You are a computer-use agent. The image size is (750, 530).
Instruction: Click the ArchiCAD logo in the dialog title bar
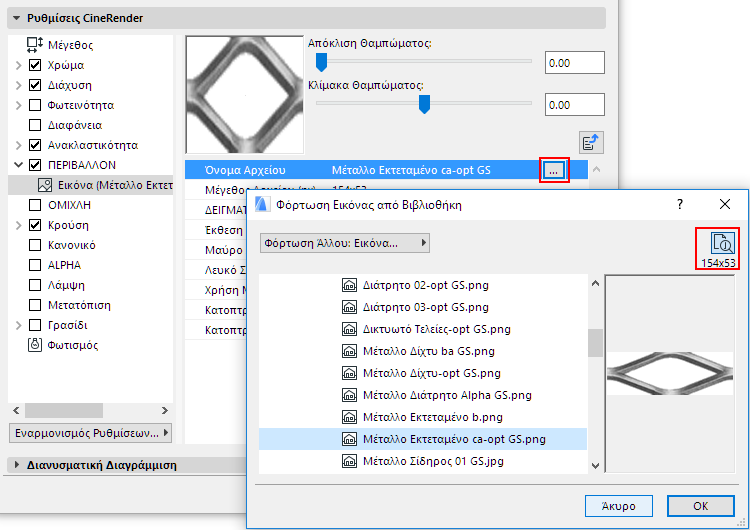click(262, 204)
